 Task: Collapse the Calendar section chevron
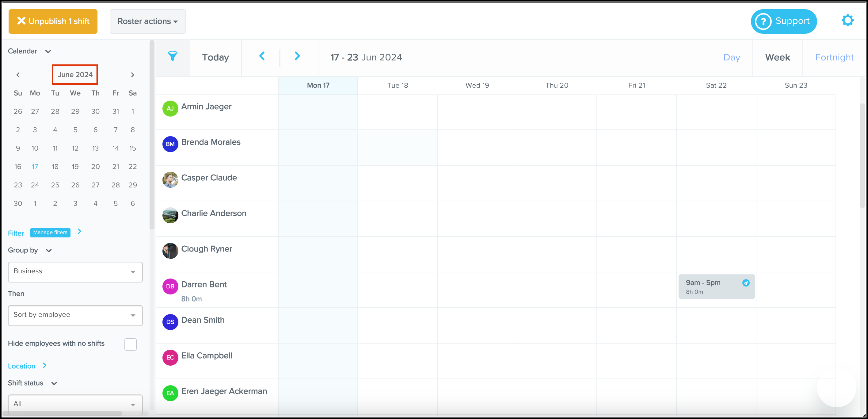click(48, 52)
